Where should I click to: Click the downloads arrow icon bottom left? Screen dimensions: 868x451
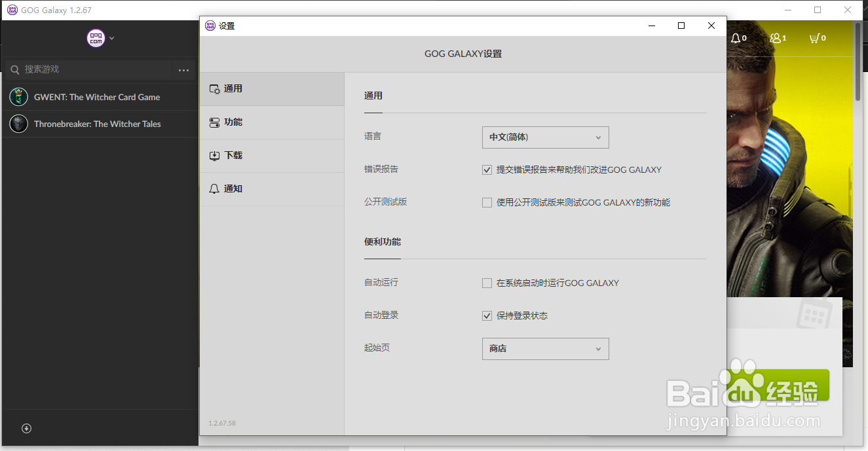pyautogui.click(x=26, y=428)
